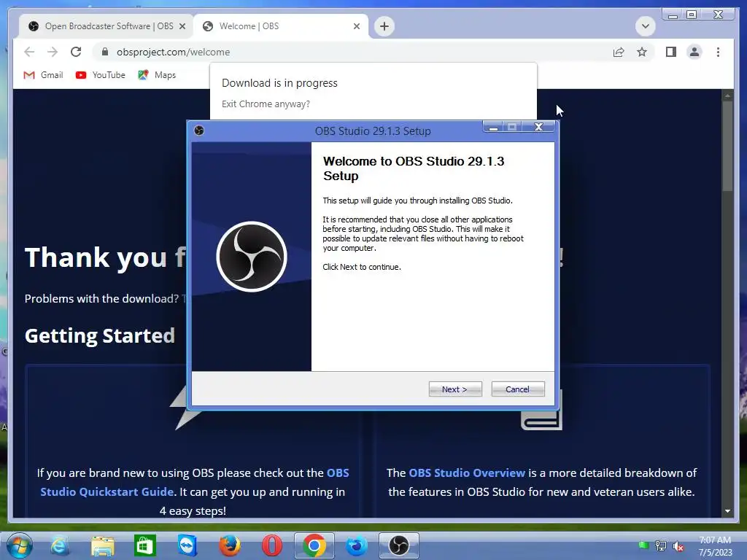
Task: Open Chrome profile avatar menu
Action: (694, 52)
